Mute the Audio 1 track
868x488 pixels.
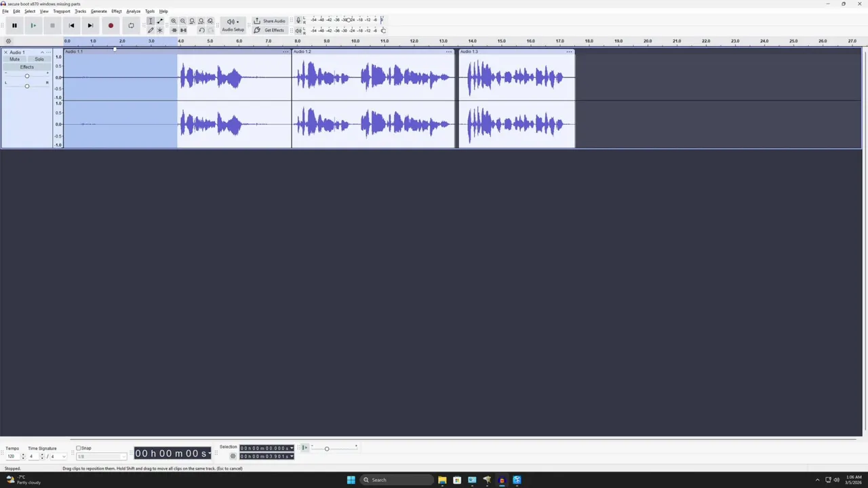click(14, 59)
